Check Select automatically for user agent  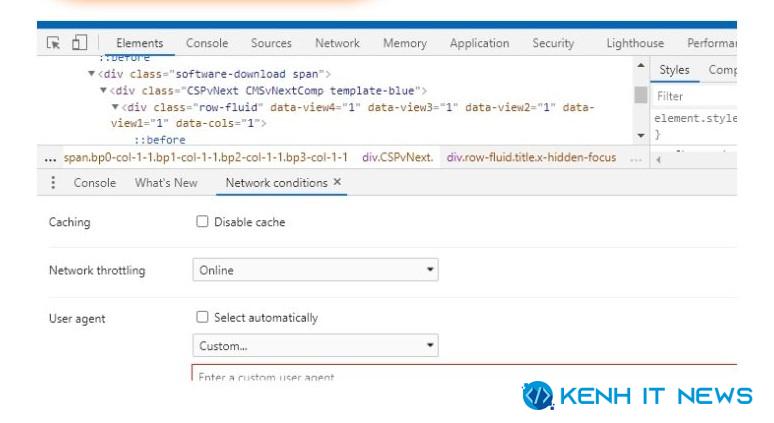[202, 316]
